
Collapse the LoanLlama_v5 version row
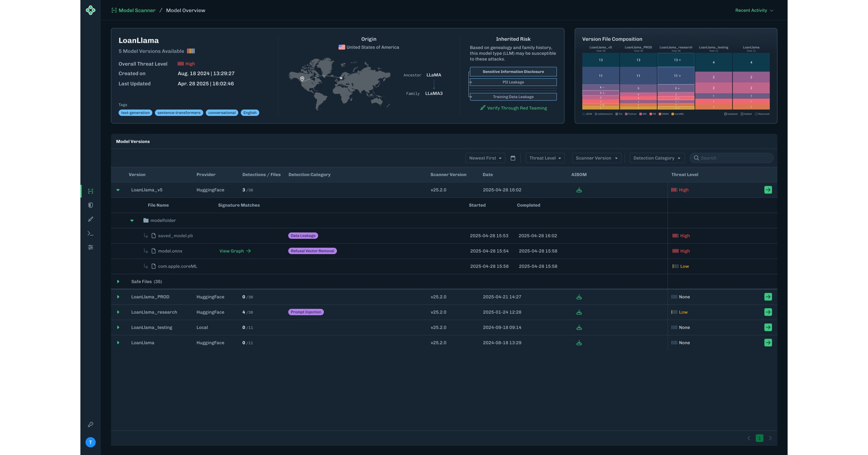point(118,190)
